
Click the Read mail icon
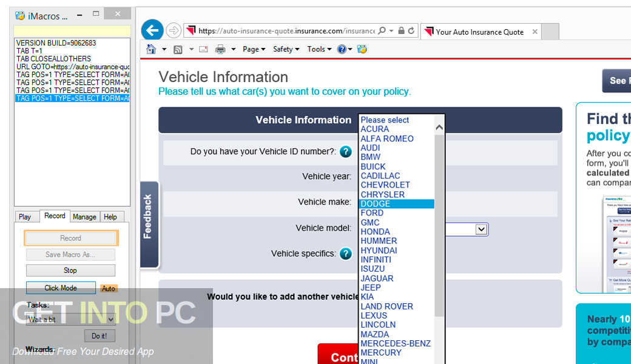pos(204,49)
